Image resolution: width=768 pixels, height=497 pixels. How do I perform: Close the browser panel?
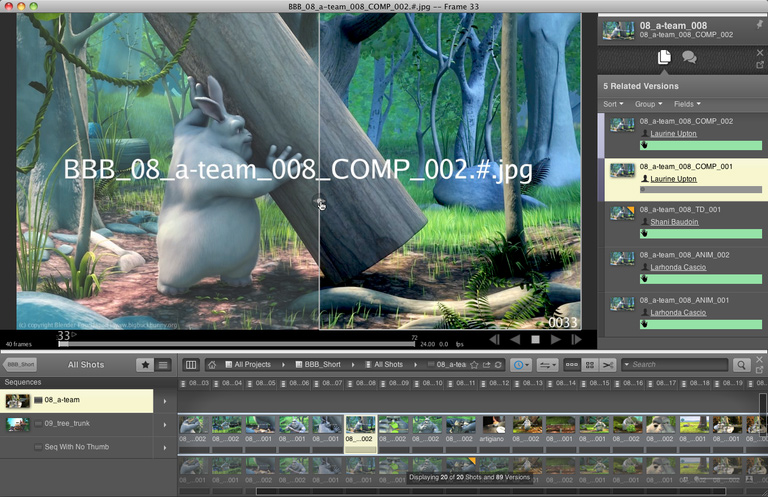tap(760, 360)
